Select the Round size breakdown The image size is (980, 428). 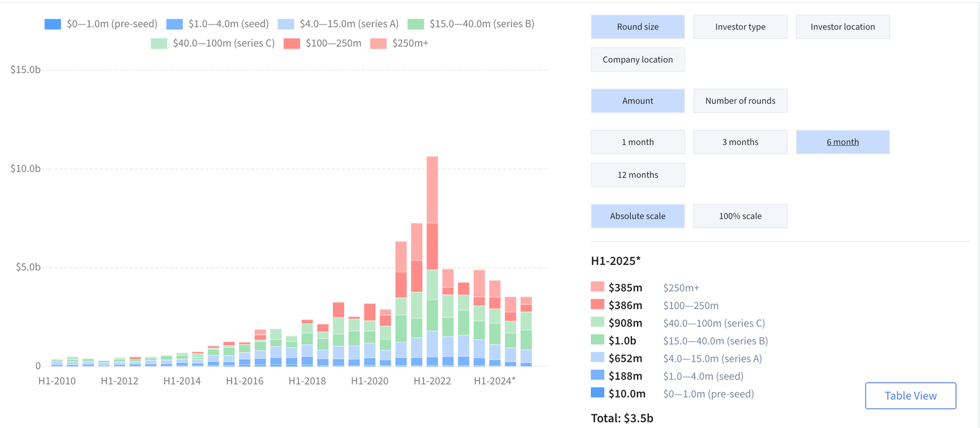pyautogui.click(x=638, y=27)
